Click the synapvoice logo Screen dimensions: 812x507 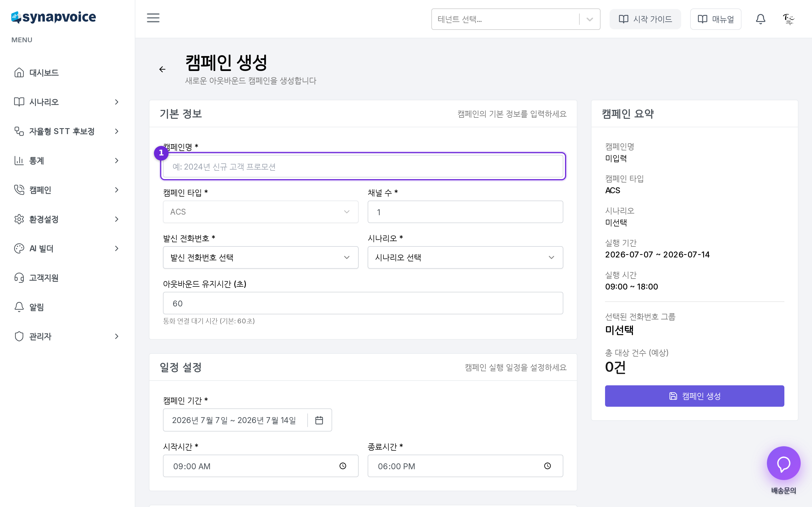tap(54, 17)
